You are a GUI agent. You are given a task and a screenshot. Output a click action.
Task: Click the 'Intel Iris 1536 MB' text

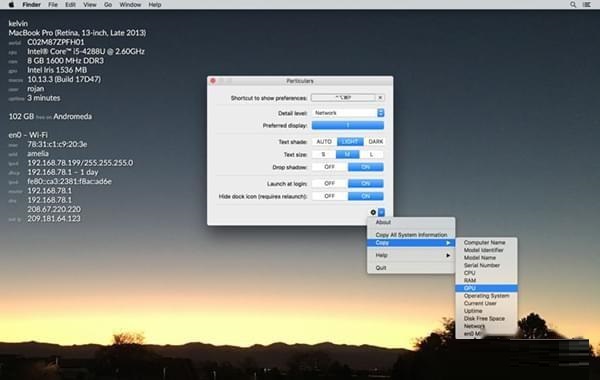coord(57,70)
